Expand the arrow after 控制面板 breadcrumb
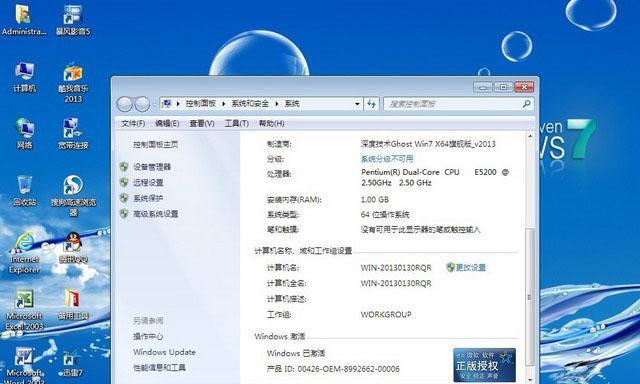 click(x=224, y=104)
